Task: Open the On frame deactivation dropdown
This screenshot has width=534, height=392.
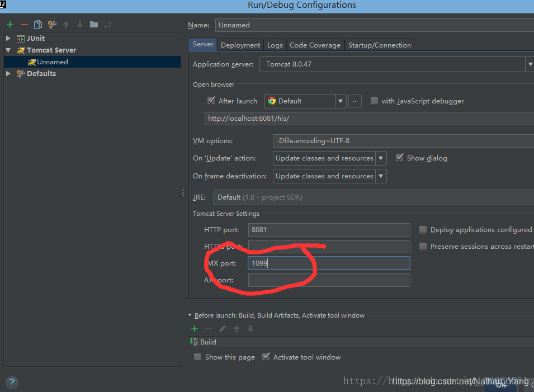Action: [x=381, y=176]
